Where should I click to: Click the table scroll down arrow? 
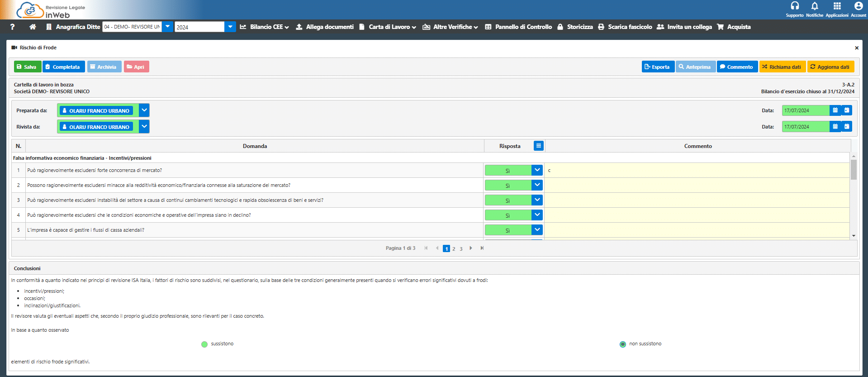coord(854,236)
